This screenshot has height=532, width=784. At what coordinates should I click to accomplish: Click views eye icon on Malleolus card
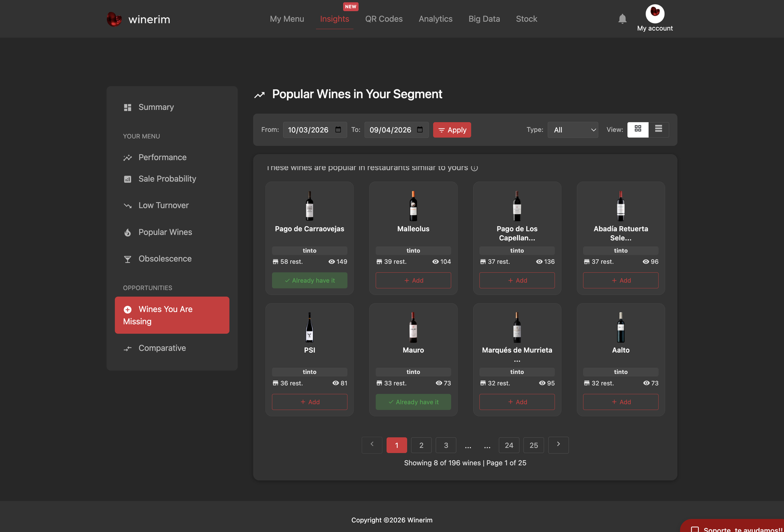tap(435, 262)
